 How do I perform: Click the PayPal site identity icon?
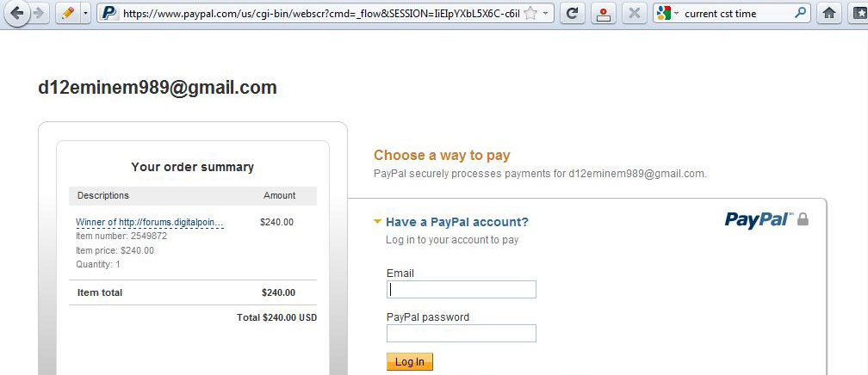(109, 13)
